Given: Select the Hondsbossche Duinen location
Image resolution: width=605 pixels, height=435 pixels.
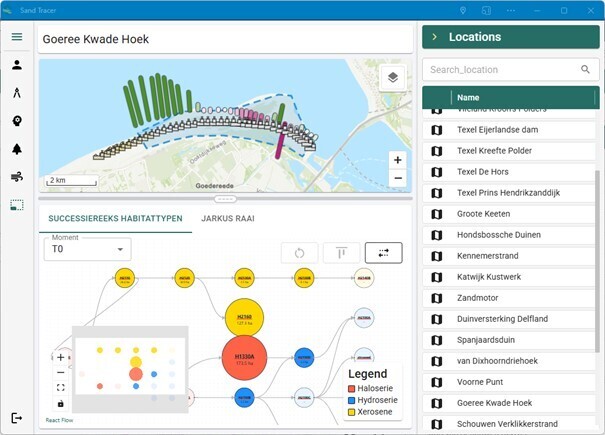Looking at the screenshot, I should (509, 235).
